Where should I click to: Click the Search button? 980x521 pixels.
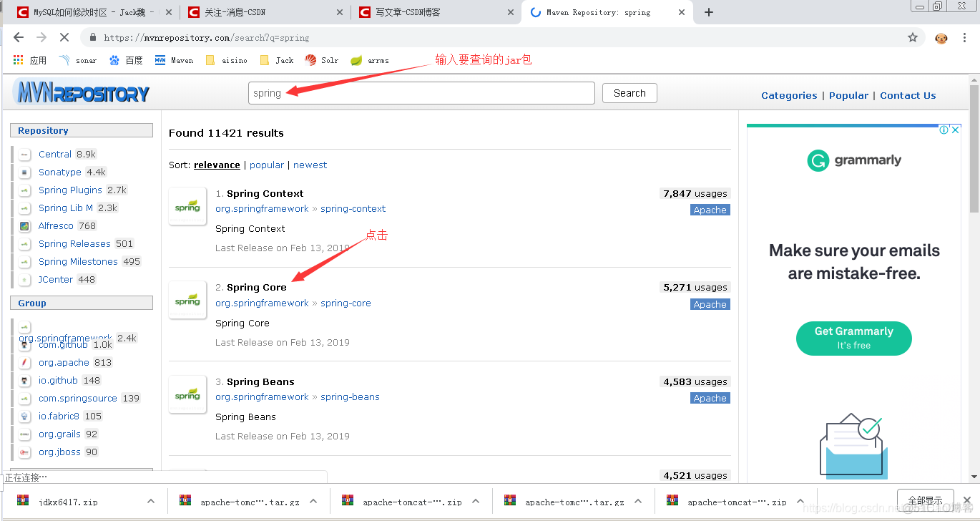point(629,93)
